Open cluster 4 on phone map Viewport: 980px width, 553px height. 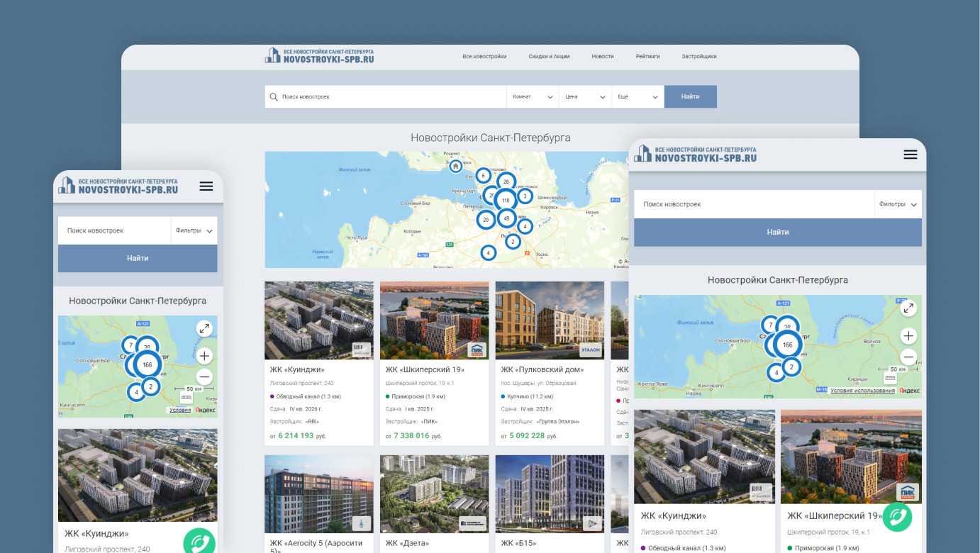[x=136, y=392]
